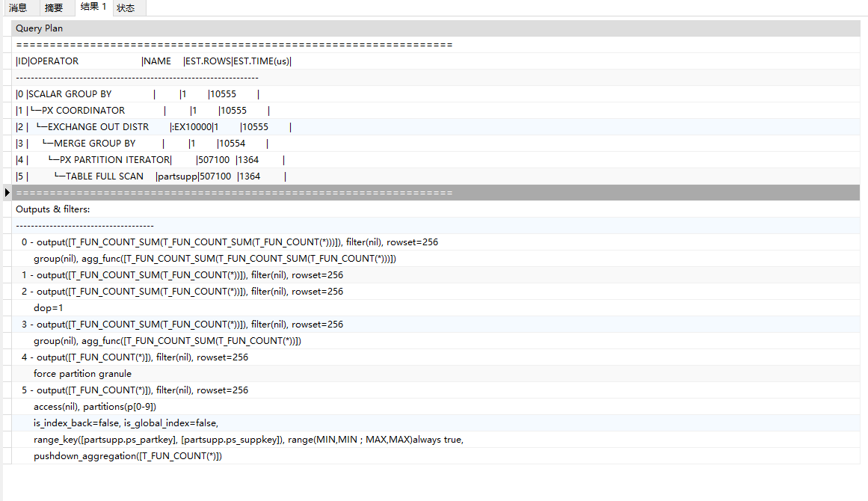The height and width of the screenshot is (501, 868).
Task: Select the force partition granule row
Action: coord(82,374)
